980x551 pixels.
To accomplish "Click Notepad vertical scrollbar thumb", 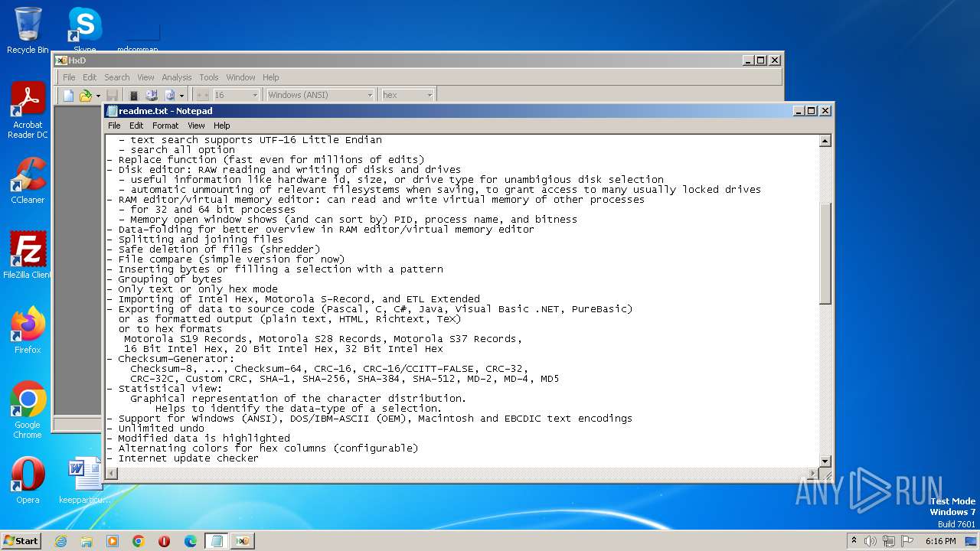I will [x=825, y=253].
